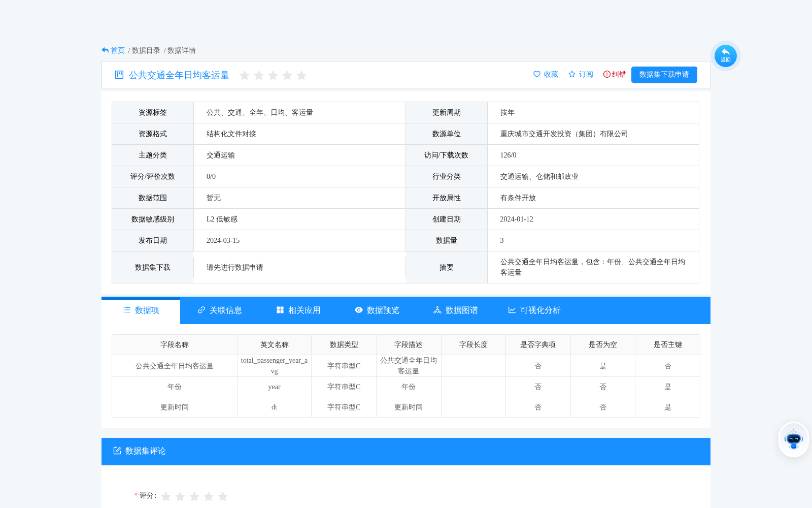Click the 是否主键 column header
The image size is (812, 508).
(x=668, y=345)
